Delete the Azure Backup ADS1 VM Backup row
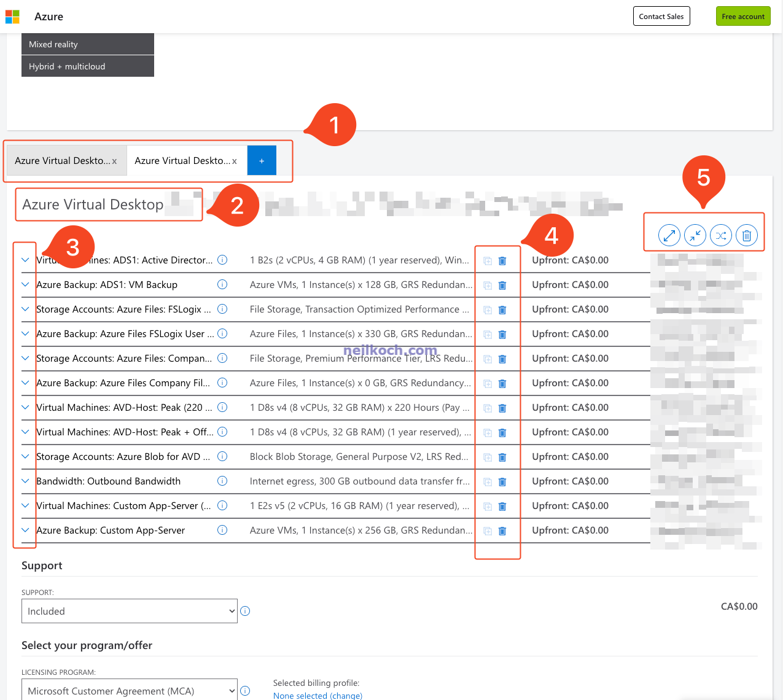Image resolution: width=783 pixels, height=700 pixels. coord(502,286)
